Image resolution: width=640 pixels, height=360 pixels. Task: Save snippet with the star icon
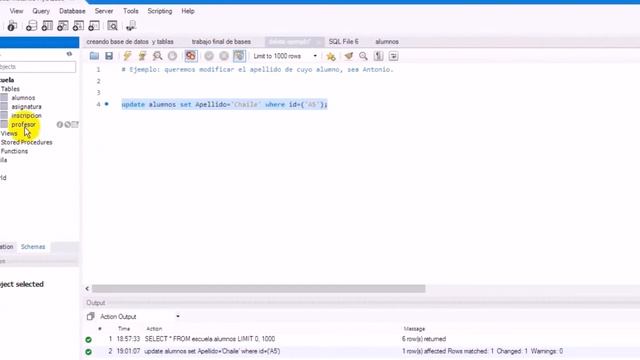tap(331, 56)
